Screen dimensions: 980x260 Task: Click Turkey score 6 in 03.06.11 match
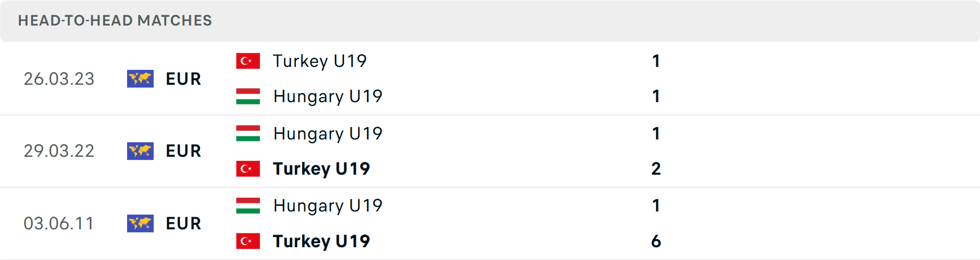656,241
